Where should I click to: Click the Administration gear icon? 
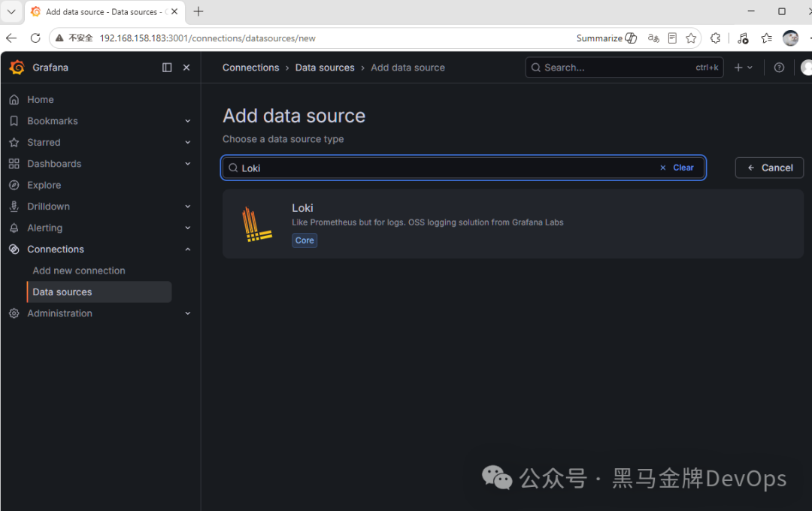coord(14,313)
